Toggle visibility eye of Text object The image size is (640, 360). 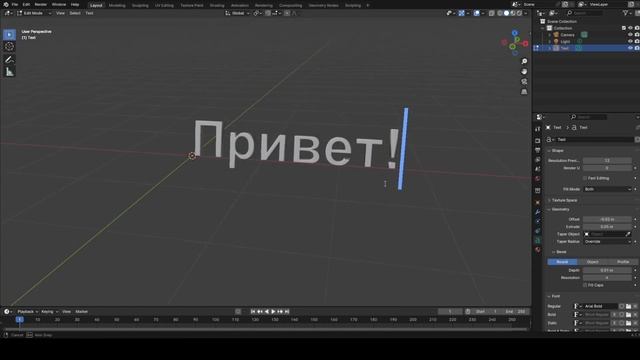630,48
